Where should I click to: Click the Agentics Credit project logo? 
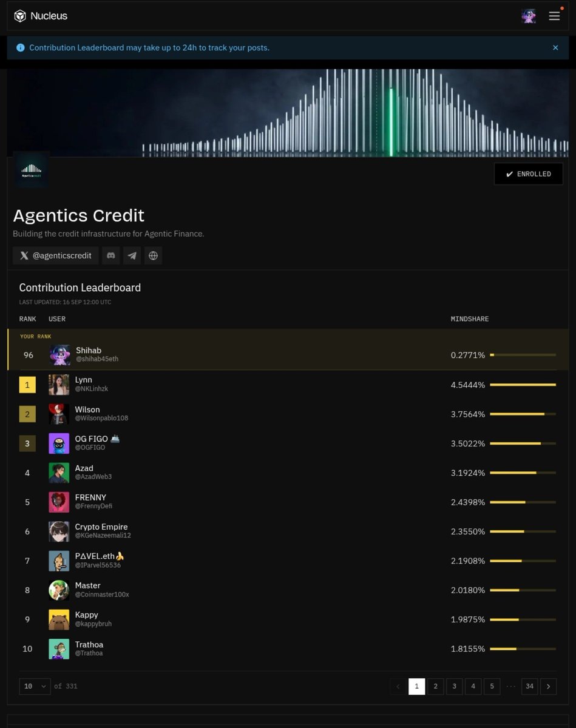(31, 169)
